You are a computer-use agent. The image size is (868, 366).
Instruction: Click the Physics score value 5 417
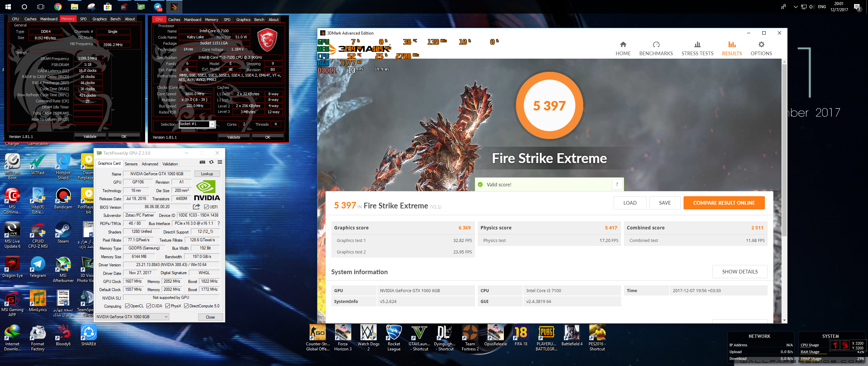coord(611,228)
